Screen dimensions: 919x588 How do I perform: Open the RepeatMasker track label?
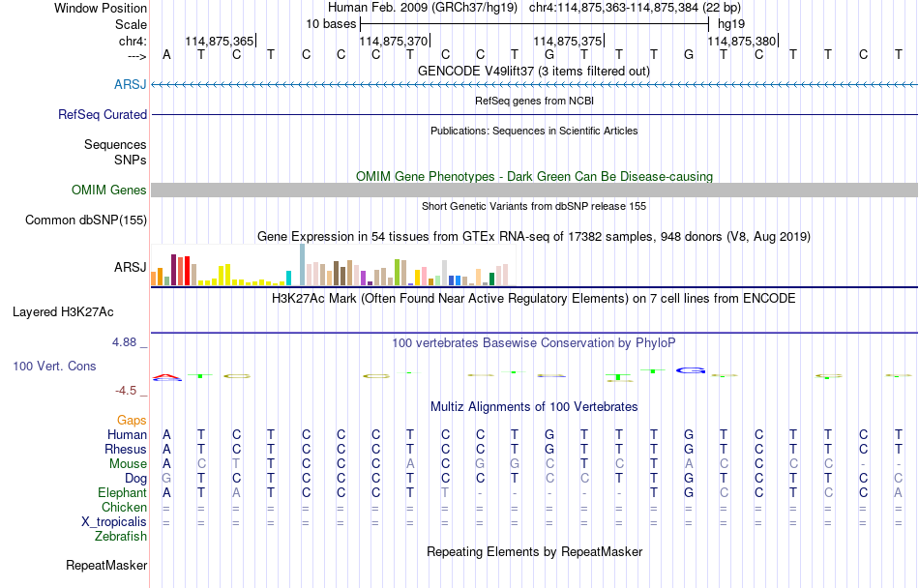tap(106, 565)
